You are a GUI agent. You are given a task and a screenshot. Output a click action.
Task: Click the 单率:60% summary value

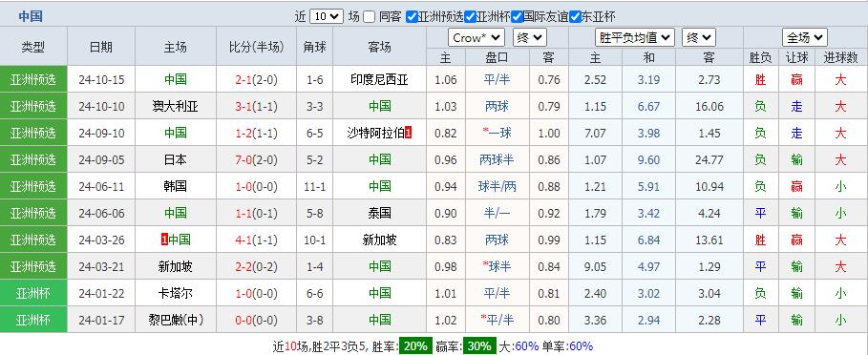[567, 346]
